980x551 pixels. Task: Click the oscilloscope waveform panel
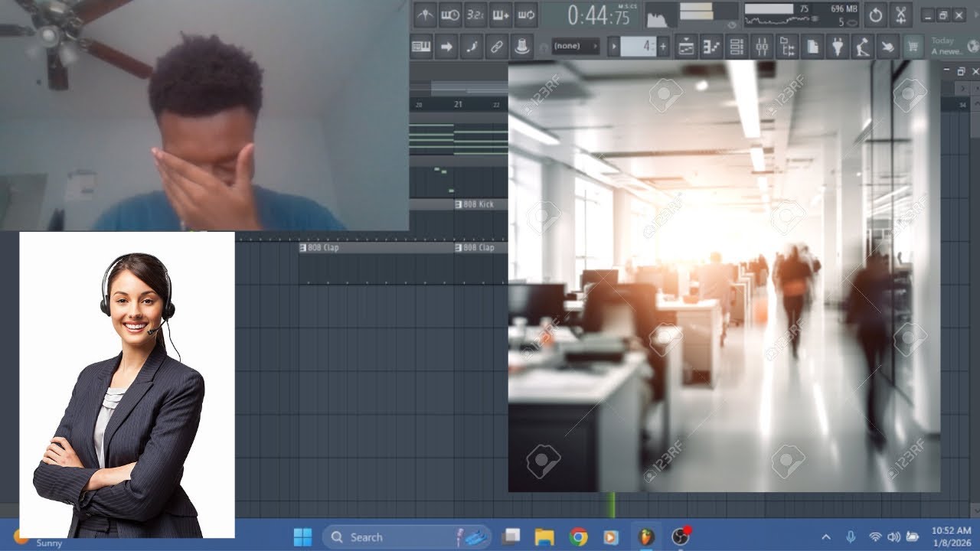[661, 15]
